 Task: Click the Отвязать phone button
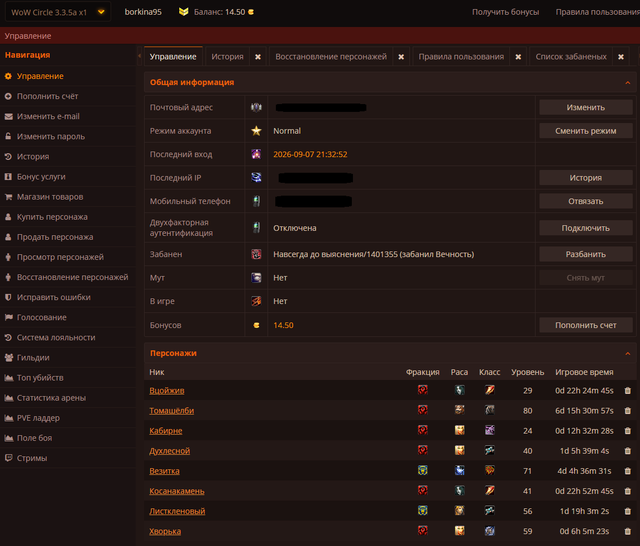click(586, 201)
